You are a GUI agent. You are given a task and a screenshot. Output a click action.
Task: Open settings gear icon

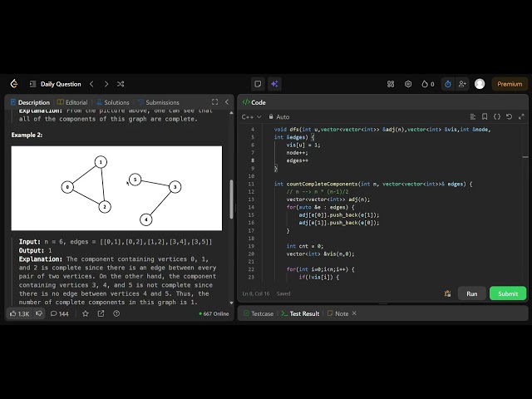coord(408,84)
